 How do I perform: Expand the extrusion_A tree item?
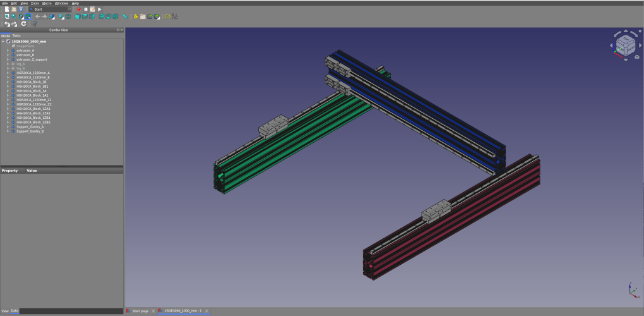click(x=8, y=51)
